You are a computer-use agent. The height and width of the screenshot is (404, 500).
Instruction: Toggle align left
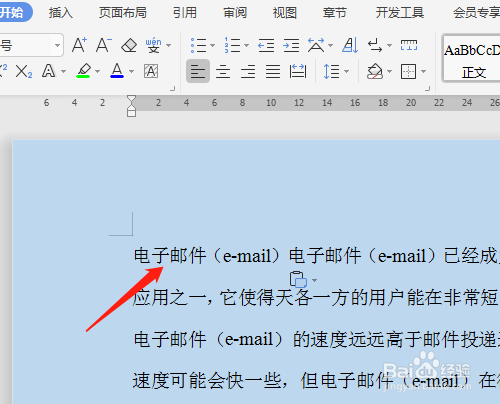pyautogui.click(x=198, y=71)
